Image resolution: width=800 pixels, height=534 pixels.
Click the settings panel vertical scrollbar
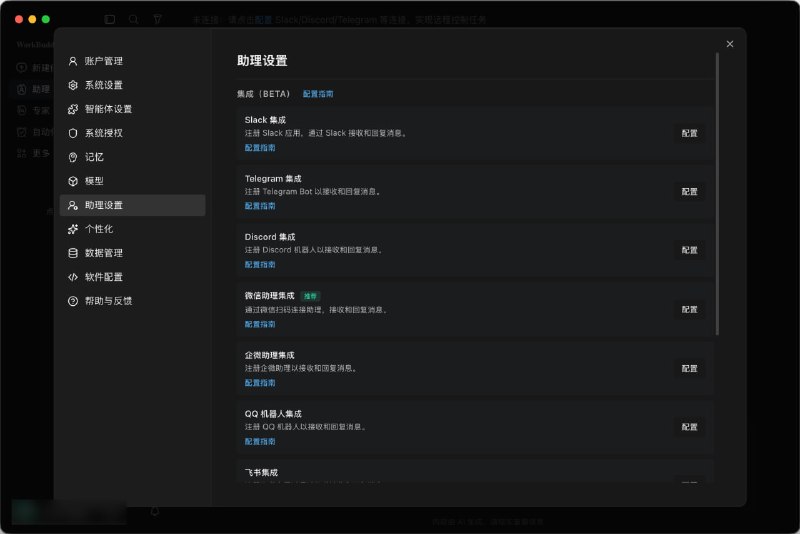(717, 194)
